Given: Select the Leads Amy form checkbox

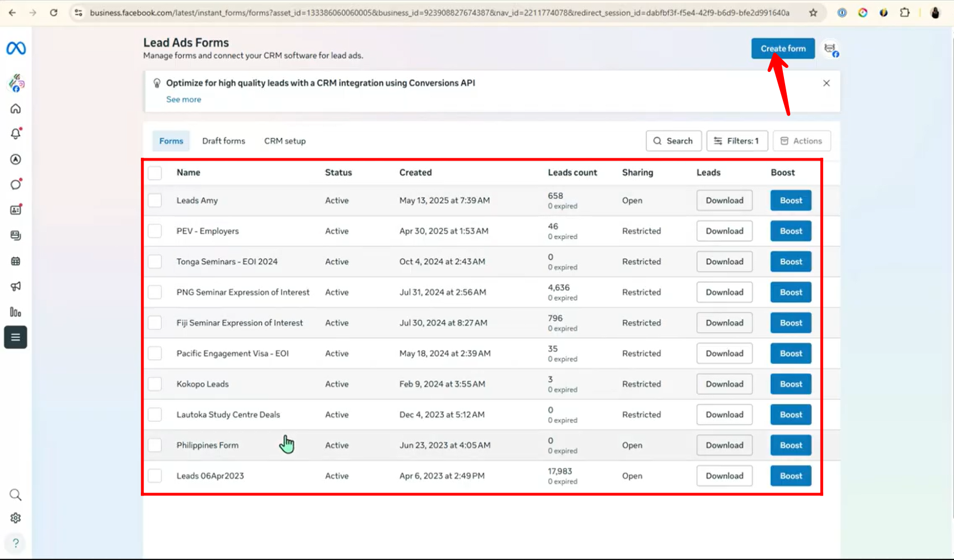Looking at the screenshot, I should click(155, 200).
